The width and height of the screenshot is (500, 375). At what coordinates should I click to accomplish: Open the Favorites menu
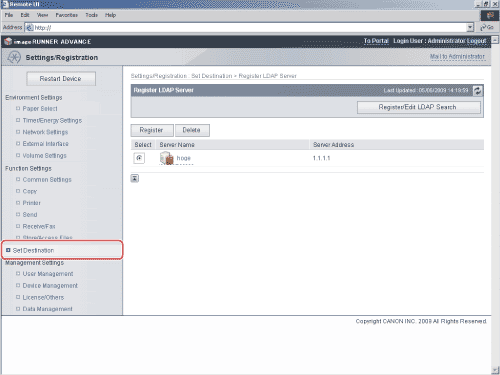(x=66, y=15)
